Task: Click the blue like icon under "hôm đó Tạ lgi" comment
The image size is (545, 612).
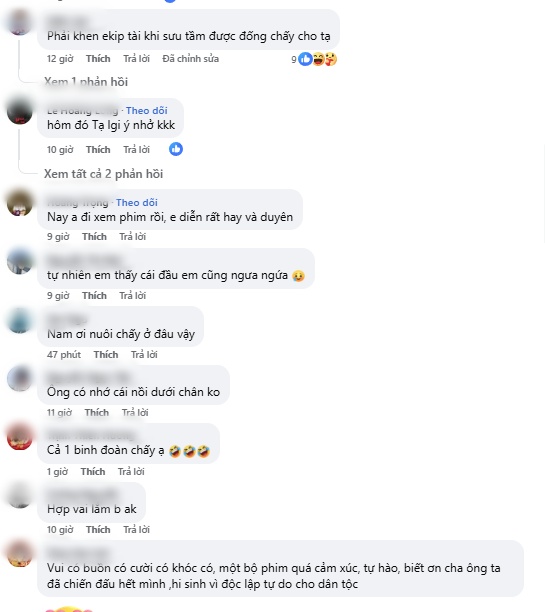Action: pos(176,149)
